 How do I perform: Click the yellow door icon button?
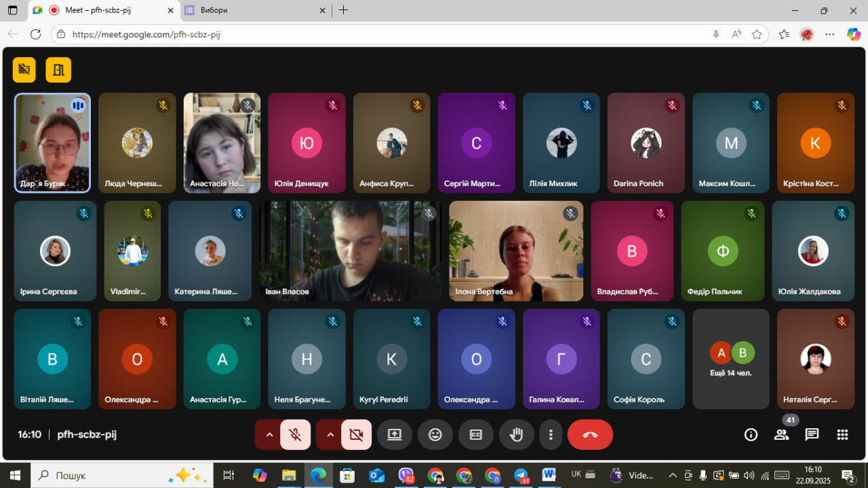pyautogui.click(x=58, y=69)
